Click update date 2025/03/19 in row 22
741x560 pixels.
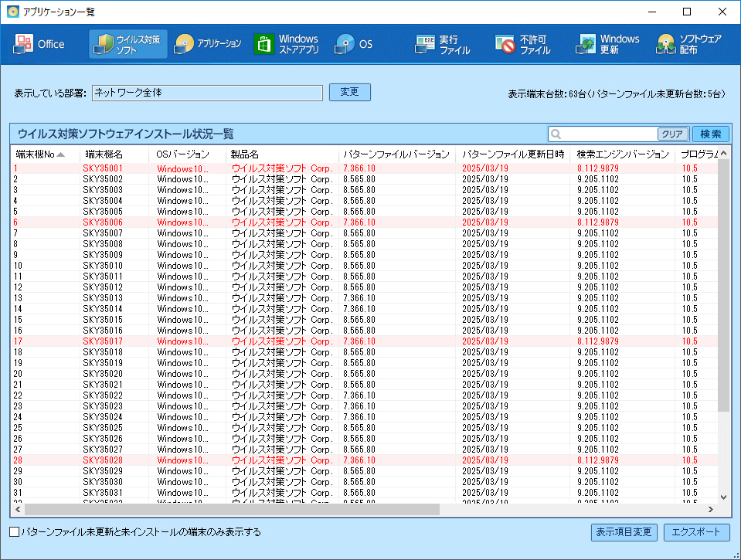[485, 395]
